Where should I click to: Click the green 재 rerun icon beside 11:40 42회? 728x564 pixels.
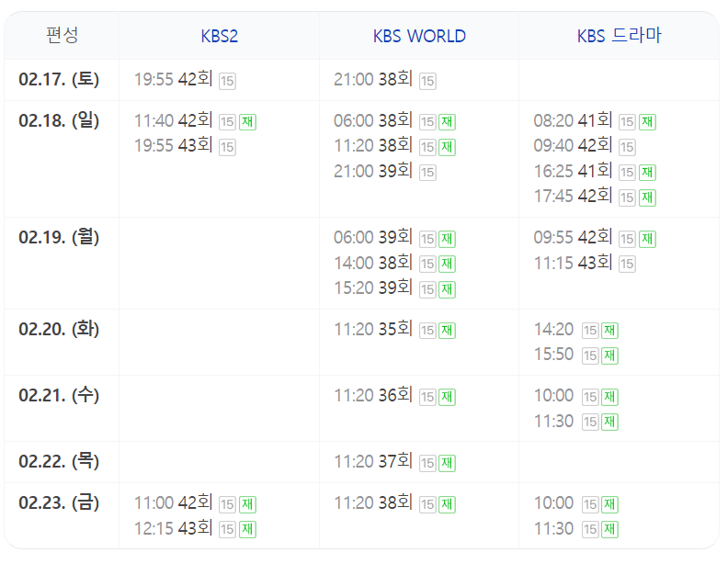pyautogui.click(x=247, y=122)
